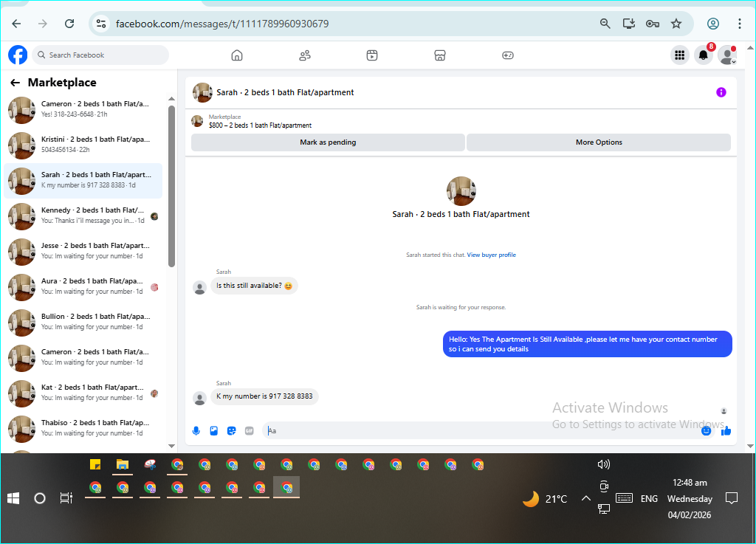
Task: Click conversation list scrollbar thumb
Action: point(171,186)
